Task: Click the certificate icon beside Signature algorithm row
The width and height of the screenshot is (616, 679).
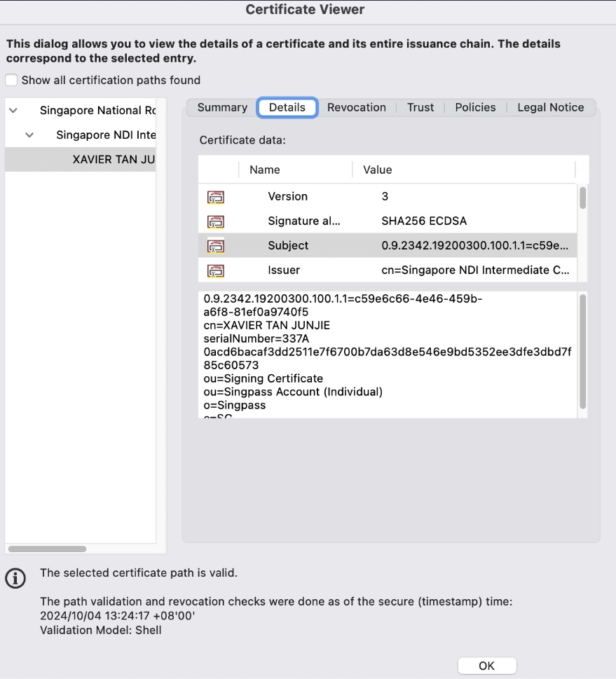Action: pos(216,221)
